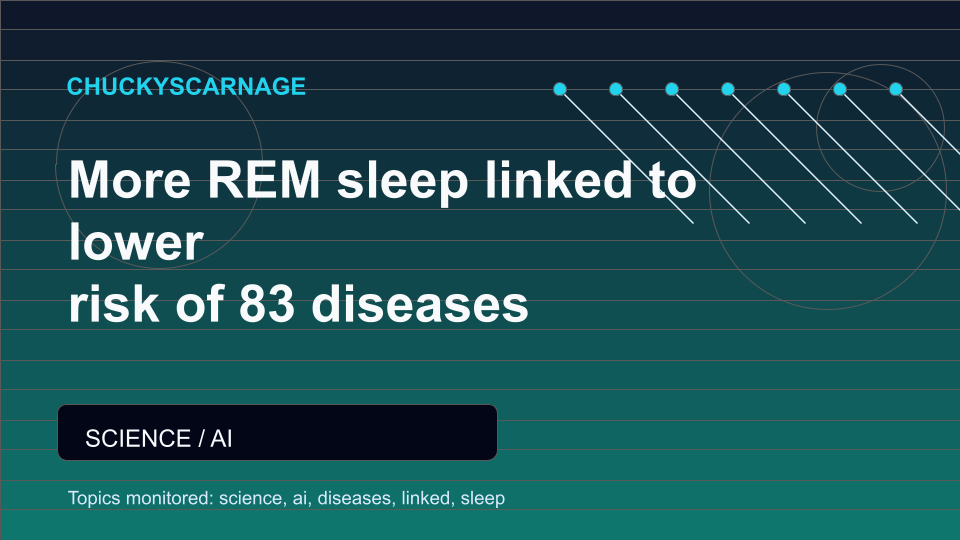This screenshot has width=960, height=540.
Task: Click the 'Topics monitored:' label text
Action: pyautogui.click(x=141, y=498)
